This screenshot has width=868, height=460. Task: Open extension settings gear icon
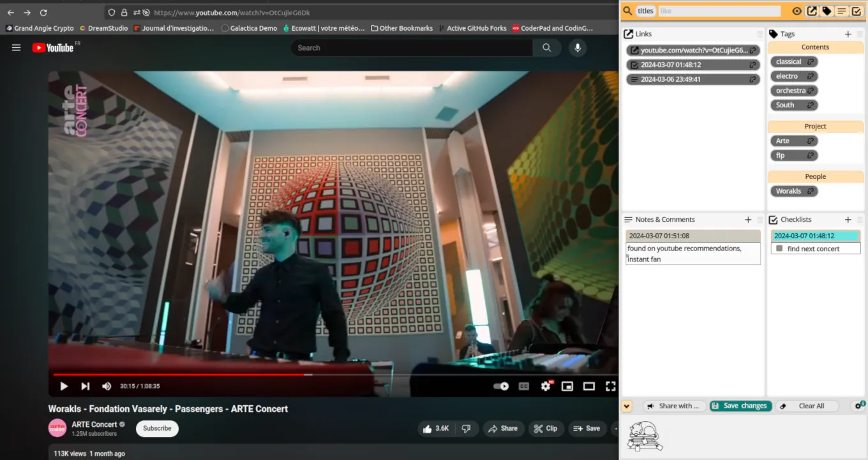click(859, 406)
